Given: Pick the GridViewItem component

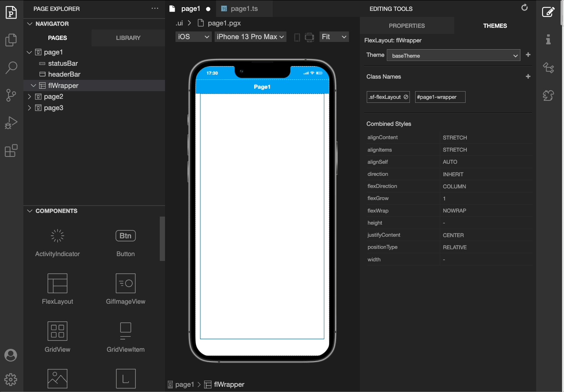Looking at the screenshot, I should pyautogui.click(x=125, y=337).
